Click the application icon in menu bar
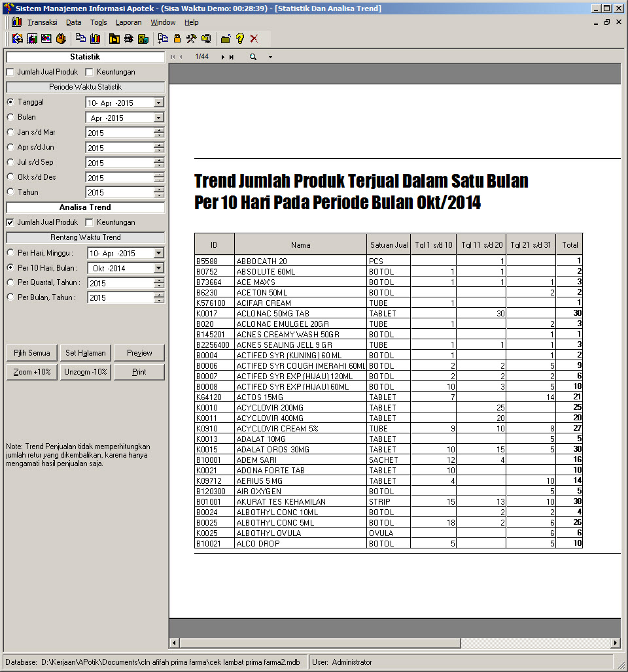Image resolution: width=628 pixels, height=672 pixels. click(16, 22)
